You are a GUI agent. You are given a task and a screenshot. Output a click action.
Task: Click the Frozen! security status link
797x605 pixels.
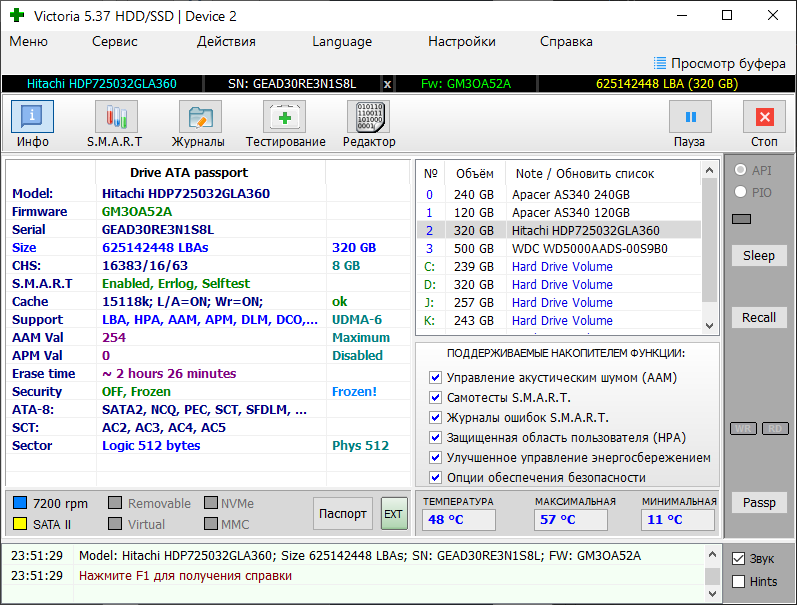click(354, 391)
